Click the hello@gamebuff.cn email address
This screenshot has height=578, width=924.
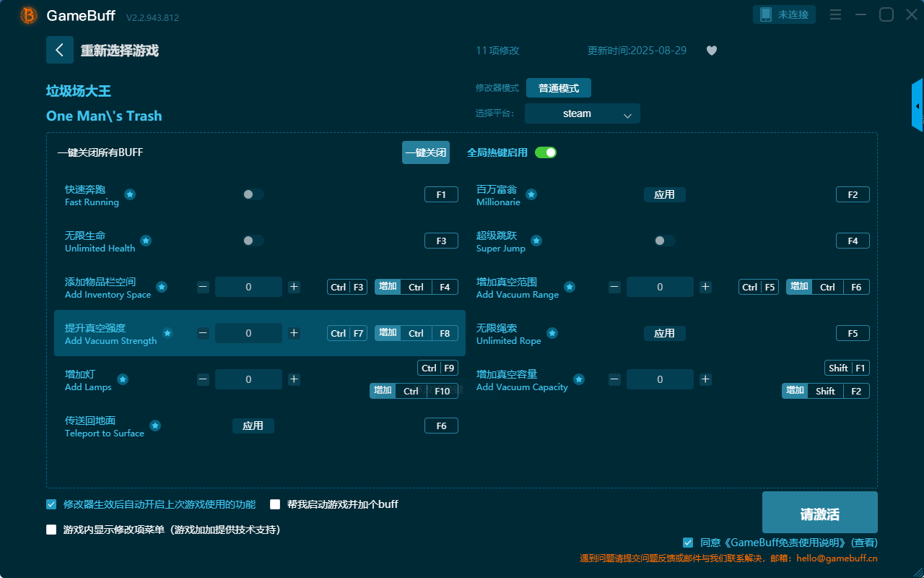[x=837, y=558]
